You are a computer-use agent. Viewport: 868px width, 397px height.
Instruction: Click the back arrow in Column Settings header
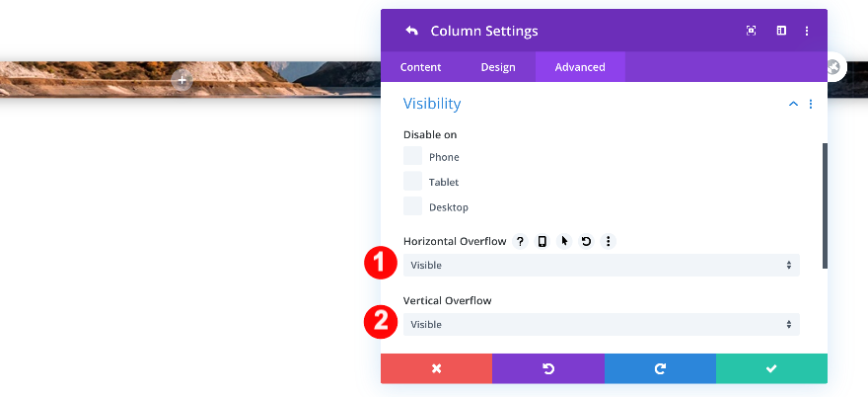click(411, 32)
